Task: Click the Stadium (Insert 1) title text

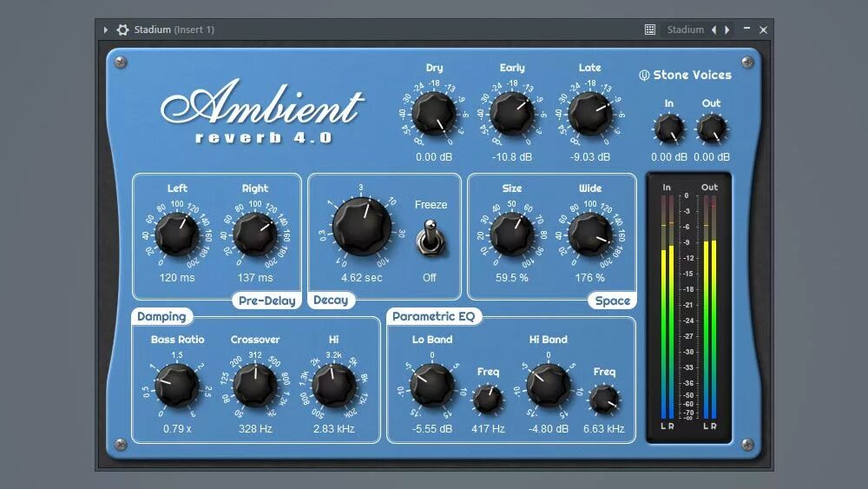Action: click(174, 30)
